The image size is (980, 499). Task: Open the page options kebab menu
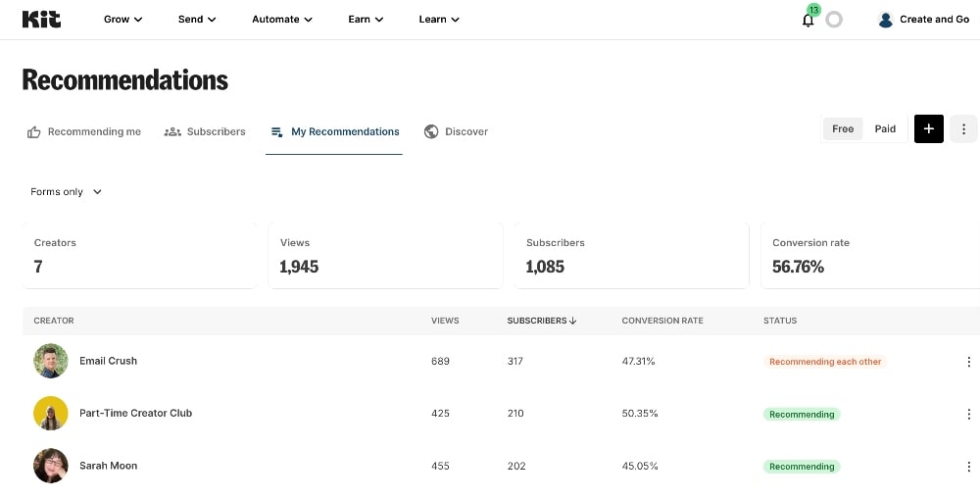(x=963, y=128)
